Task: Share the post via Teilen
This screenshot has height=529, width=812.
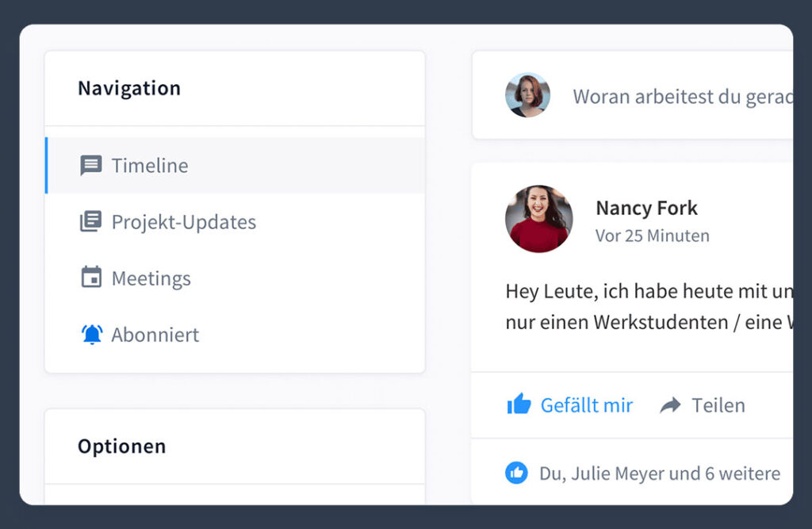Action: pos(703,405)
